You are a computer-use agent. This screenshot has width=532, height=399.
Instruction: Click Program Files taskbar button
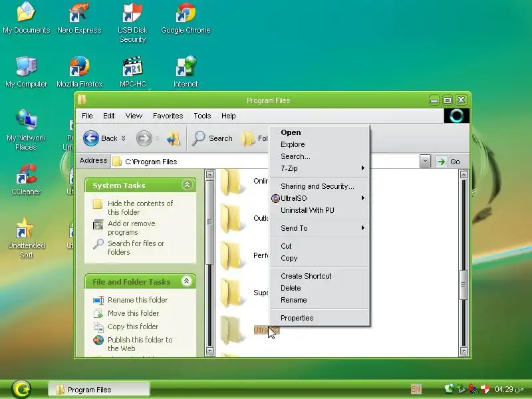pos(98,389)
